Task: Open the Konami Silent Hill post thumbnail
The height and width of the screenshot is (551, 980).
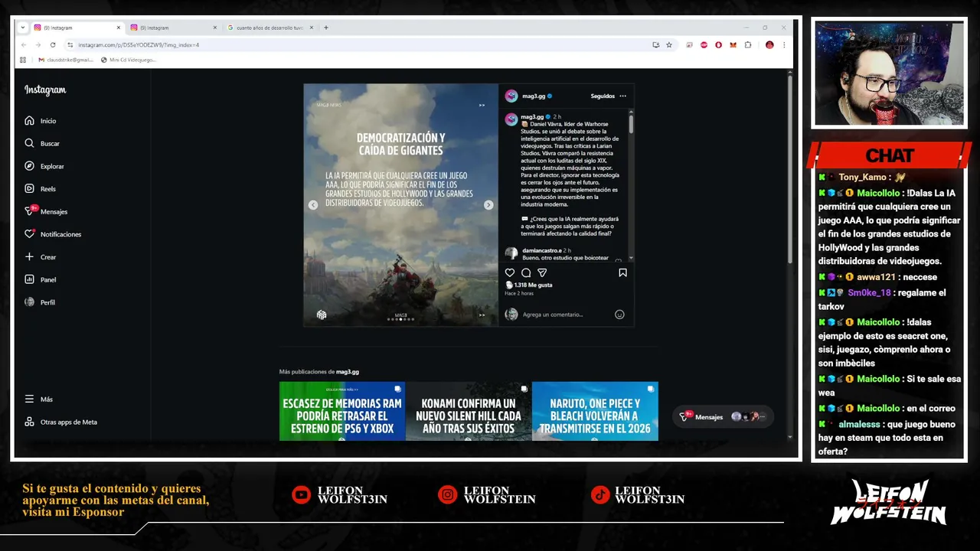Action: coord(469,411)
